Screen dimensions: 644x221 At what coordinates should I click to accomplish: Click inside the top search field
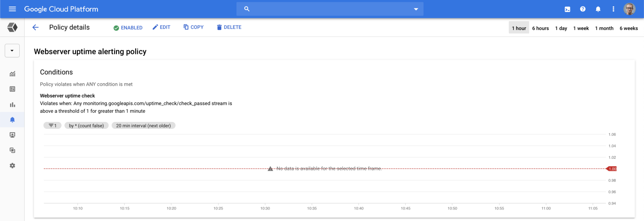click(x=330, y=9)
